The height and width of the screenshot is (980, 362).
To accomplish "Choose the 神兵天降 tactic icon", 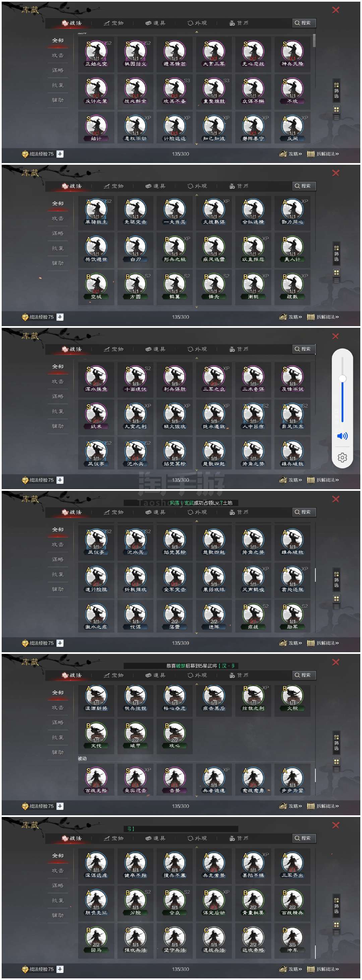I will [292, 54].
